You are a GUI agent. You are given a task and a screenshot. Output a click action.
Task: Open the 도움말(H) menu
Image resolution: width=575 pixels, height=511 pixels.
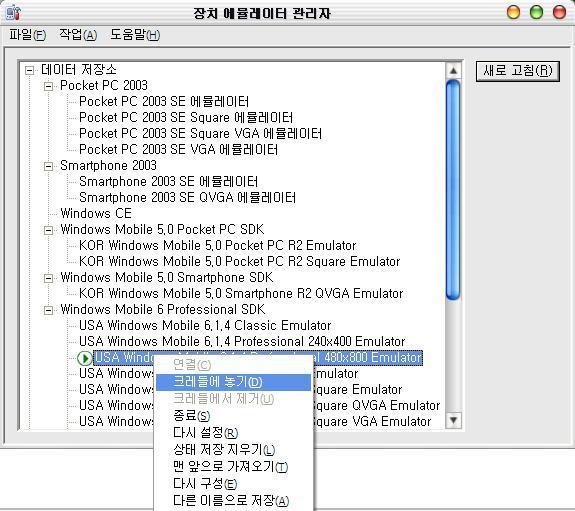135,35
